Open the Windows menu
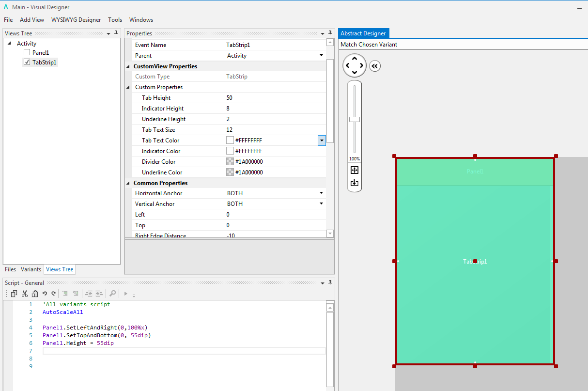 pyautogui.click(x=141, y=20)
